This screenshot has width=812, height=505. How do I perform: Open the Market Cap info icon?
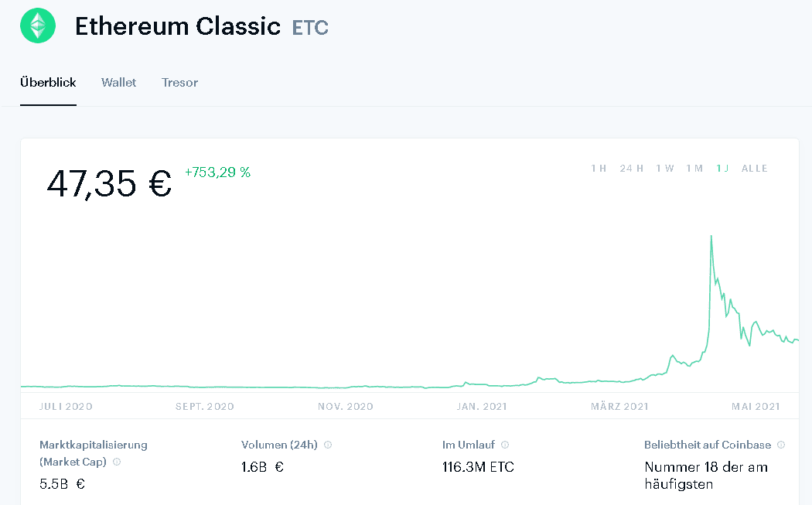click(x=117, y=462)
